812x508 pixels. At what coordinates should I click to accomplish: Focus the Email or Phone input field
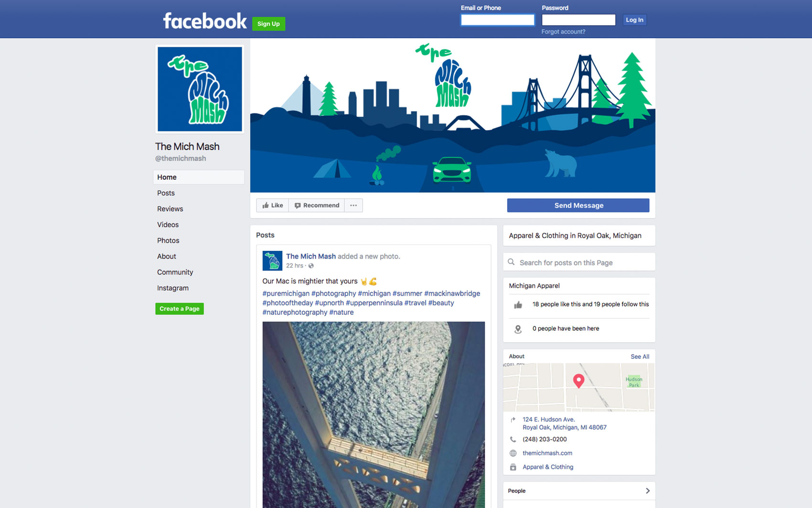coord(497,20)
